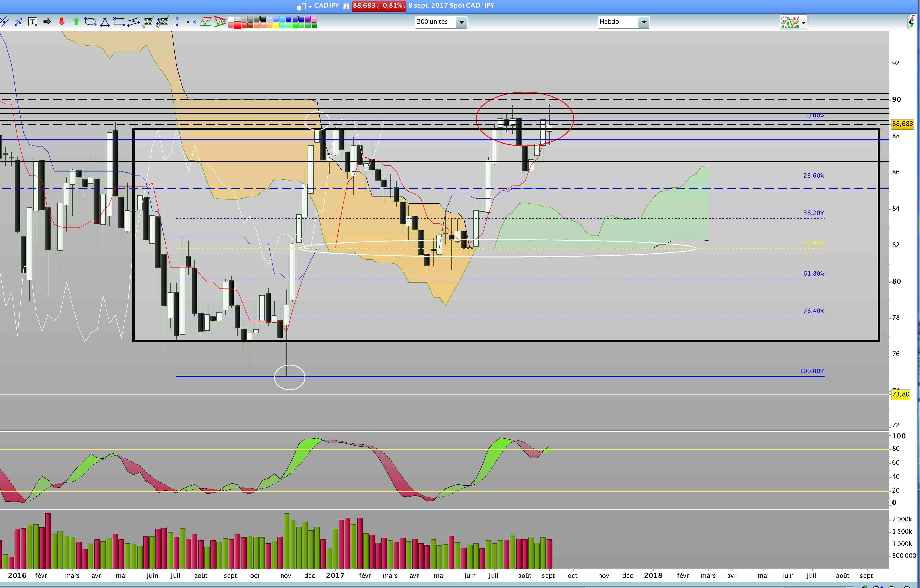The width and height of the screenshot is (920, 588).
Task: Select the ellipse drawing tool
Action: click(x=90, y=22)
